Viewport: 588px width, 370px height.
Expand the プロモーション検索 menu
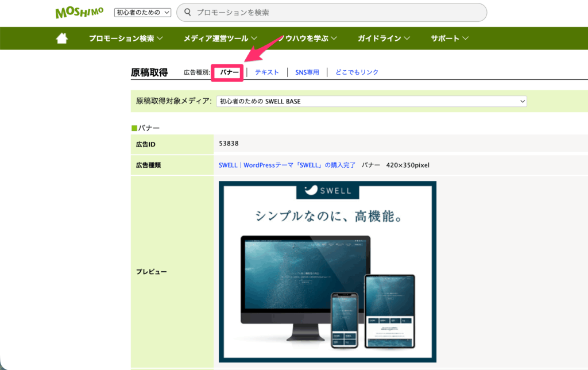pos(126,38)
